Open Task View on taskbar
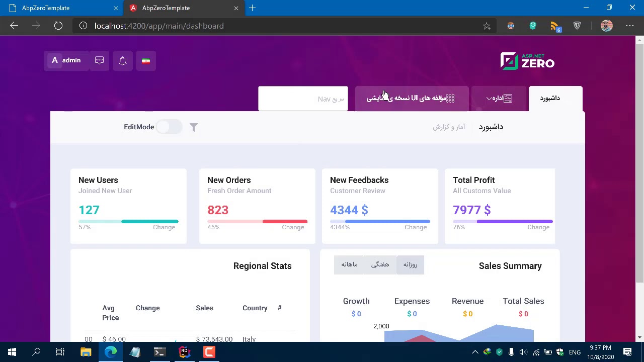The width and height of the screenshot is (644, 362). tap(60, 352)
